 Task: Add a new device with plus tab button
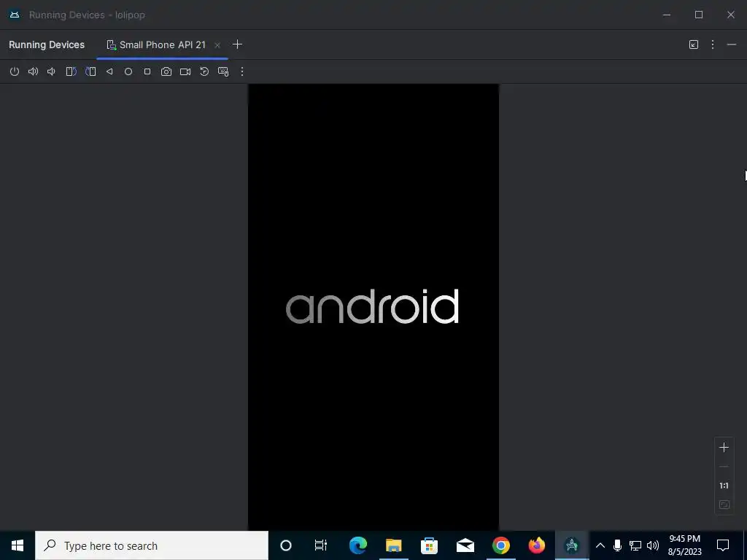tap(237, 44)
